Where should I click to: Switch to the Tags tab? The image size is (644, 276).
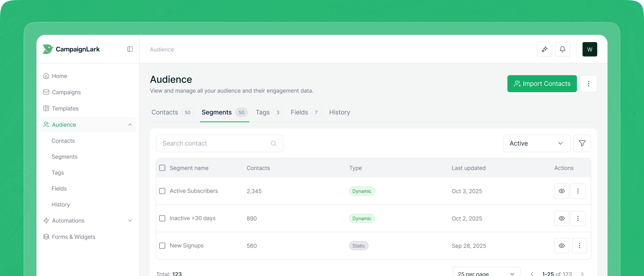point(262,112)
